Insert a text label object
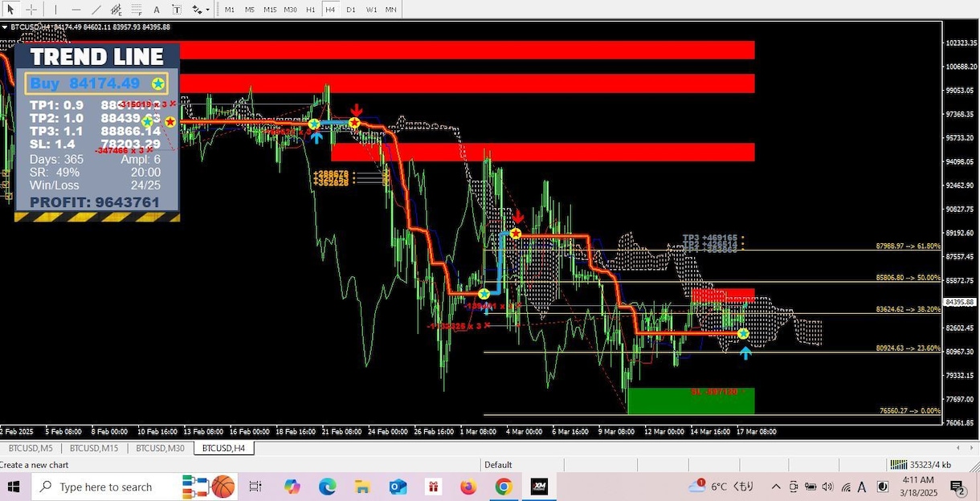The image size is (980, 501). click(176, 10)
